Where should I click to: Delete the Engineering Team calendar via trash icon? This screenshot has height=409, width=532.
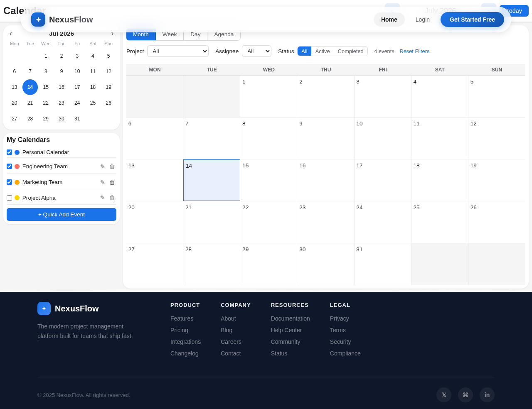tap(112, 167)
